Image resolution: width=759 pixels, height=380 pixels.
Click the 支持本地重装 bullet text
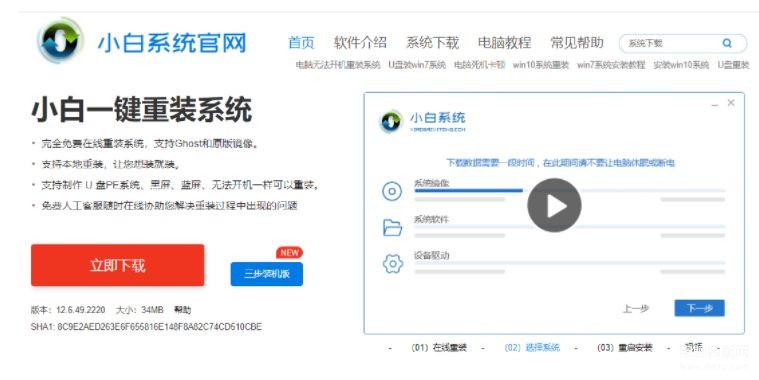pos(111,165)
